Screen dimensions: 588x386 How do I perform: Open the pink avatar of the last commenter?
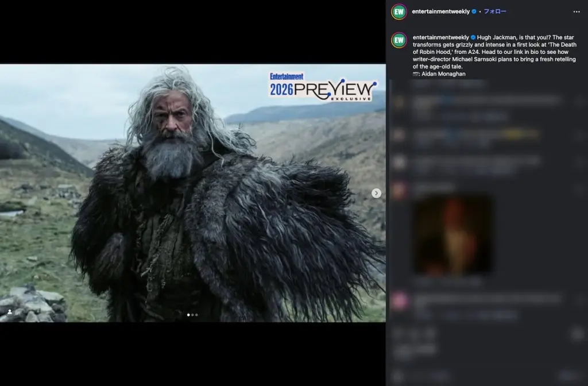(399, 302)
